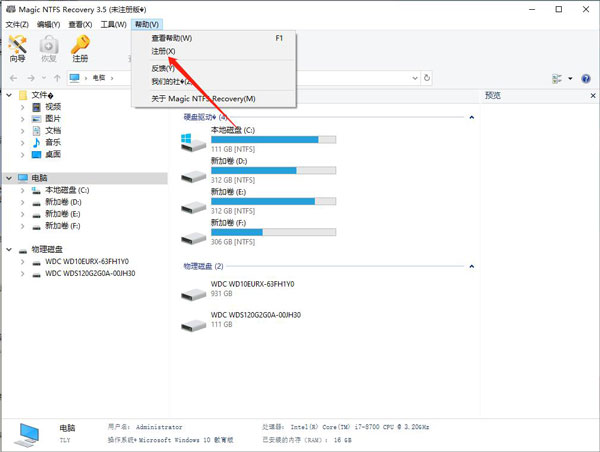Screen dimensions: 600x452
Task: Click the 306 GB [NTFS] label
Action: 233,242
